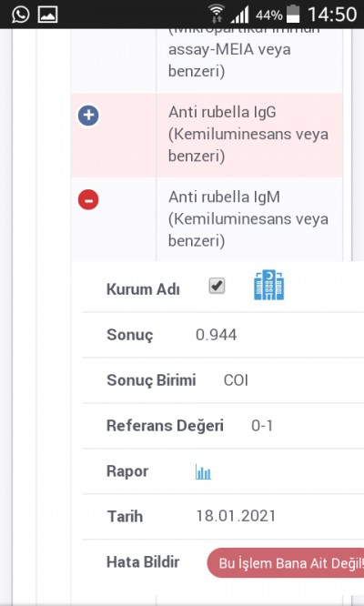
Task: Open the hospital building icon
Action: pos(269,285)
